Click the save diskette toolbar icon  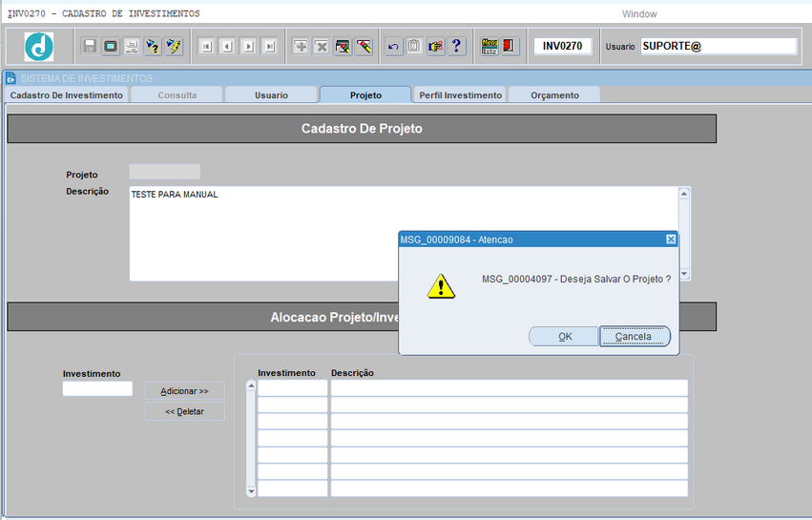[x=90, y=46]
